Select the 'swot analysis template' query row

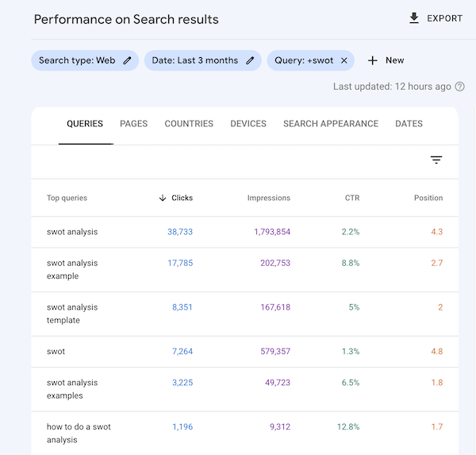click(72, 314)
